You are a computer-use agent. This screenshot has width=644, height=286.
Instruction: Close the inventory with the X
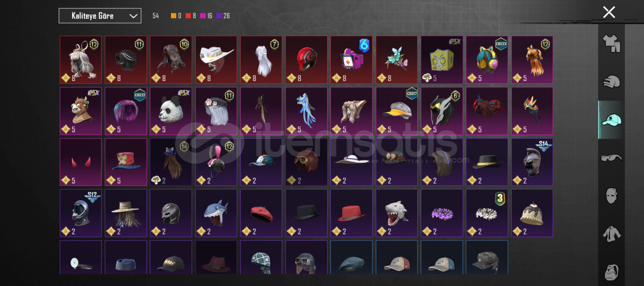click(609, 12)
